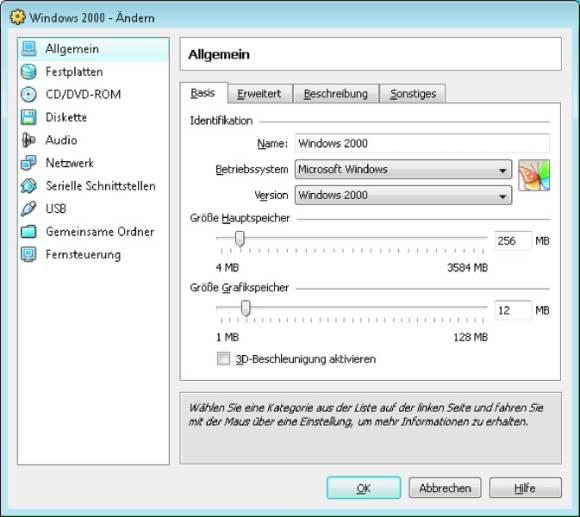
Task: Click the 4 MB minimum memory label
Action: pyautogui.click(x=227, y=267)
